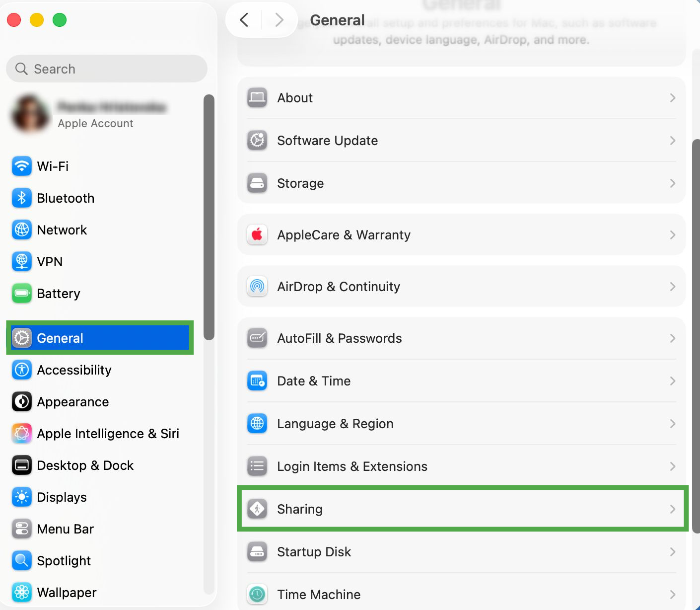This screenshot has width=700, height=610.
Task: Click the main pane vertical scrollbar
Action: click(x=696, y=336)
